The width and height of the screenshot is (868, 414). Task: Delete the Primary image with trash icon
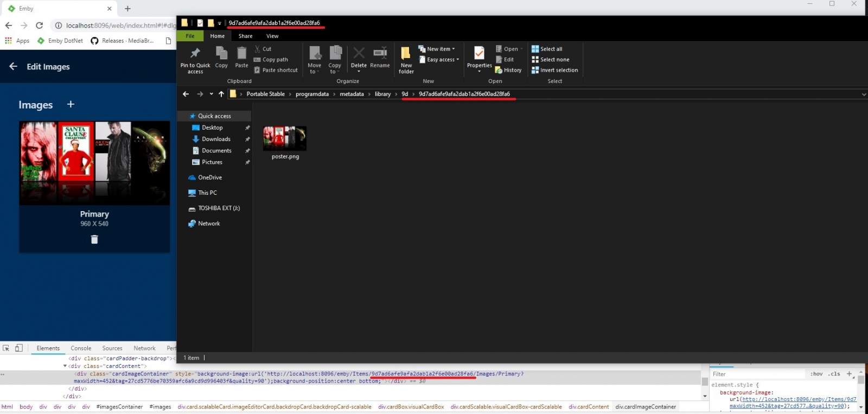(x=94, y=239)
